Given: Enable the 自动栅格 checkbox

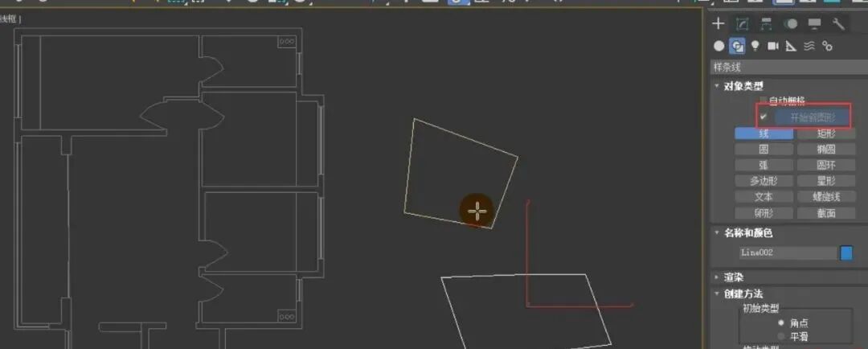Looking at the screenshot, I should click(x=764, y=101).
